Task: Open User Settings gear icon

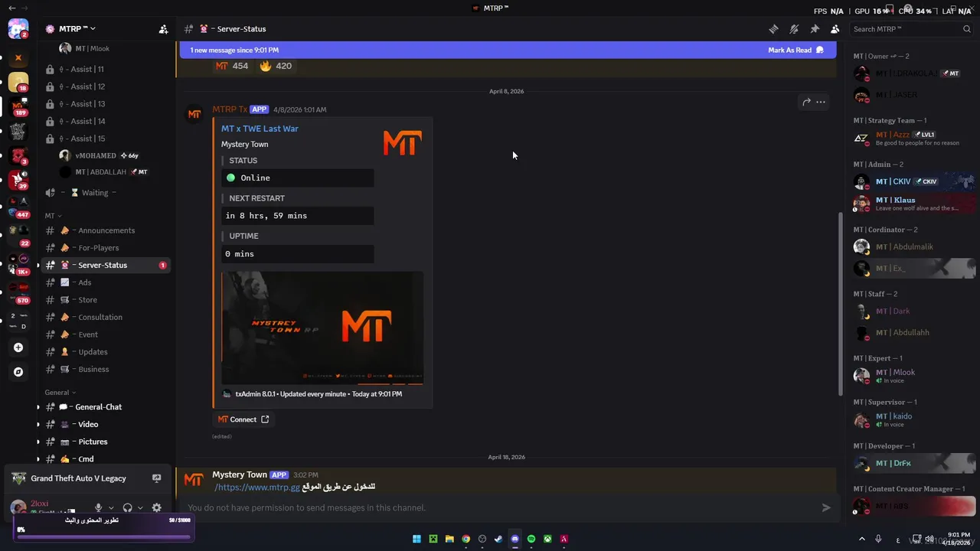Action: 156,507
